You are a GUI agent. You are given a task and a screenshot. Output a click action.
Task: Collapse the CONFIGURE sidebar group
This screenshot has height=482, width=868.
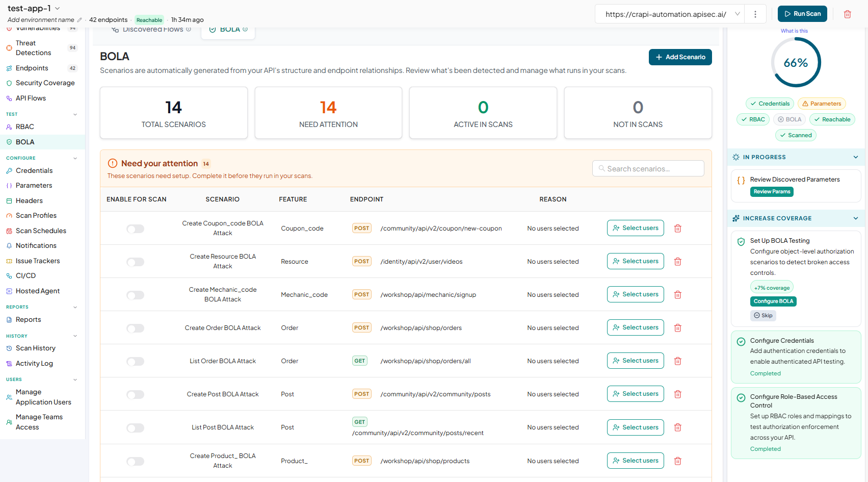75,158
